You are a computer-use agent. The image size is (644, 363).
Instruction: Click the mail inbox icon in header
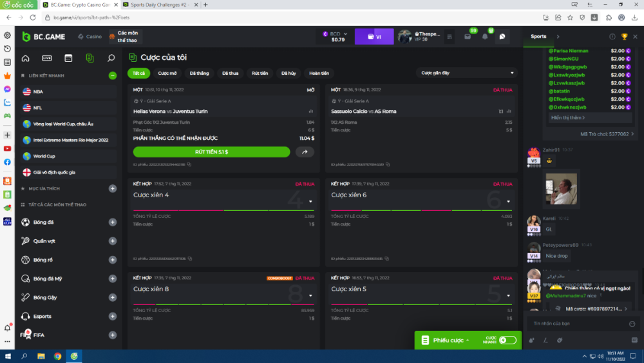pyautogui.click(x=468, y=37)
